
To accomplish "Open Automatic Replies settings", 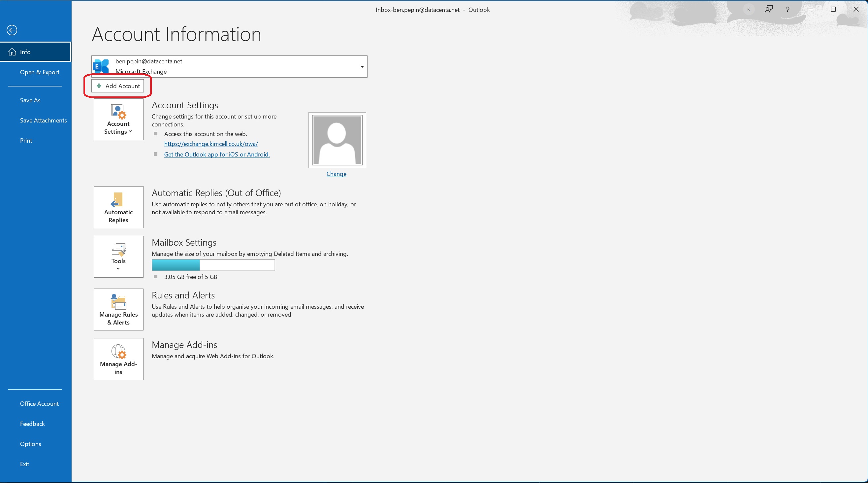I will click(119, 207).
